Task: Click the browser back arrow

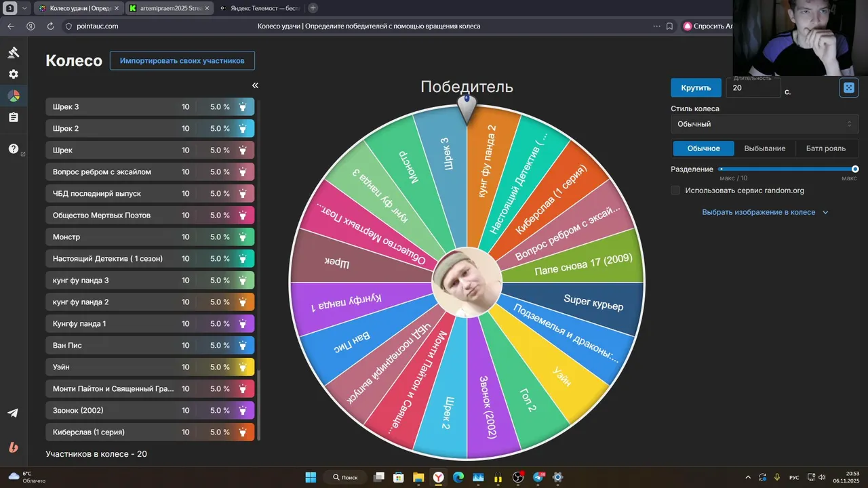Action: click(x=10, y=26)
